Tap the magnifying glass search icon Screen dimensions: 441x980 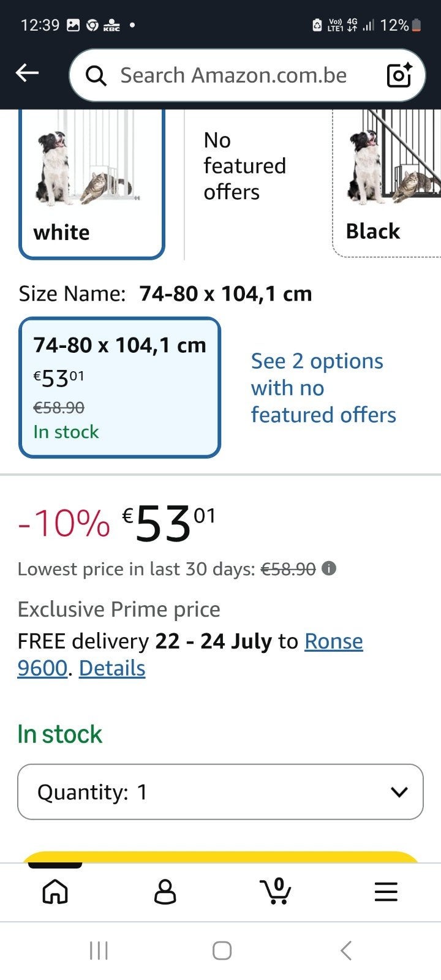click(96, 76)
